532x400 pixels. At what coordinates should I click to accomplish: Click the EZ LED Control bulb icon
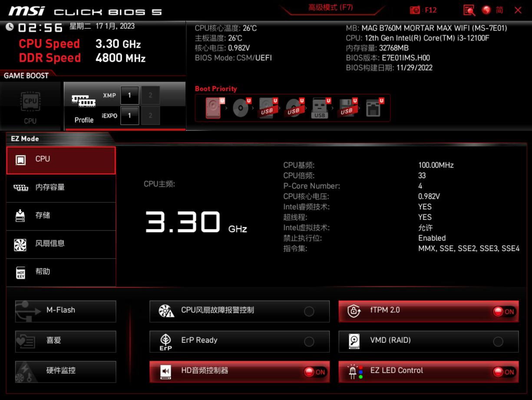pyautogui.click(x=354, y=371)
